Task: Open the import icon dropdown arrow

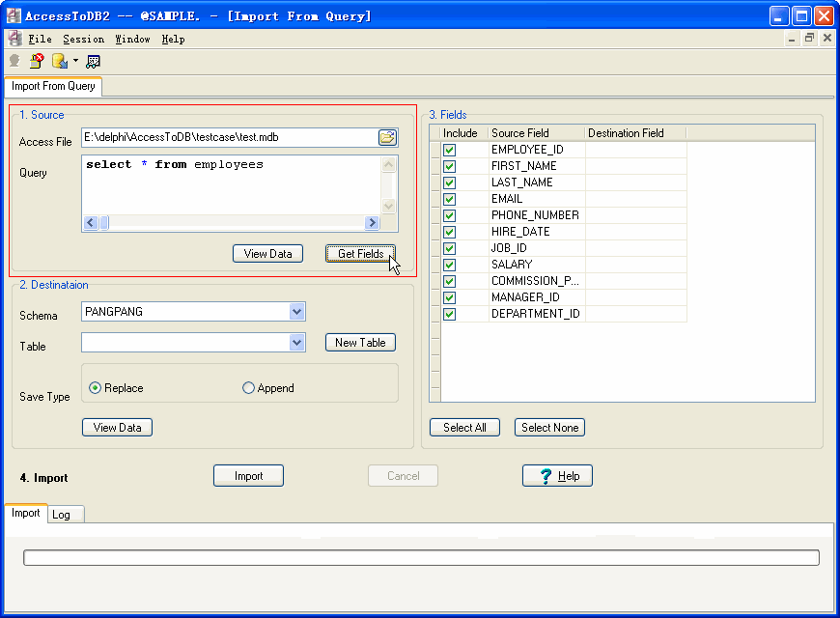Action: [x=75, y=61]
